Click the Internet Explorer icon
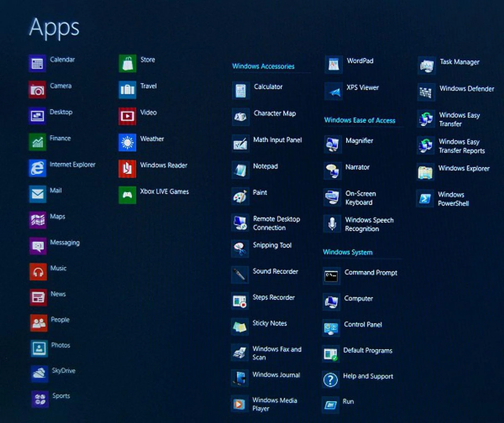504x423 pixels. click(38, 168)
